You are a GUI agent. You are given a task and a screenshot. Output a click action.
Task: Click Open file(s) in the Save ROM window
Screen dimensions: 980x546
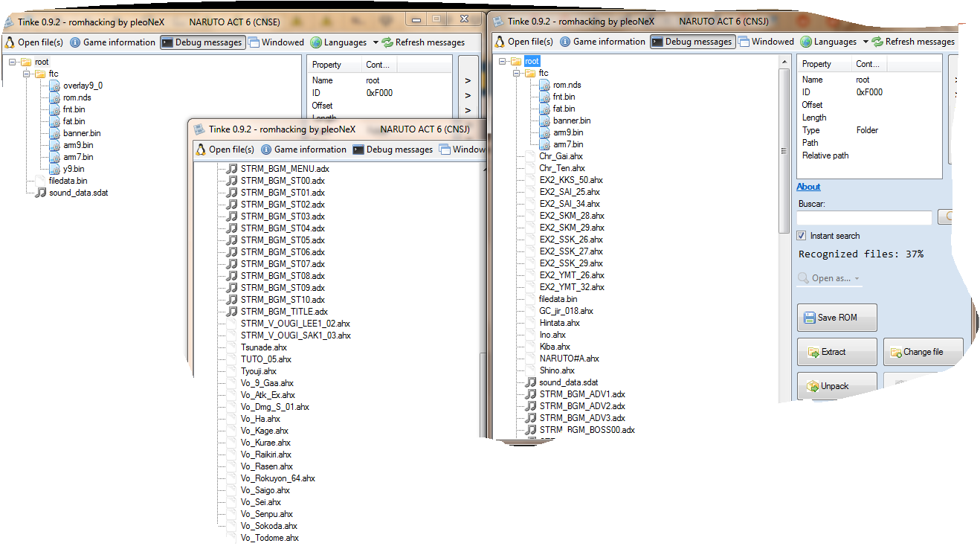pyautogui.click(x=524, y=42)
